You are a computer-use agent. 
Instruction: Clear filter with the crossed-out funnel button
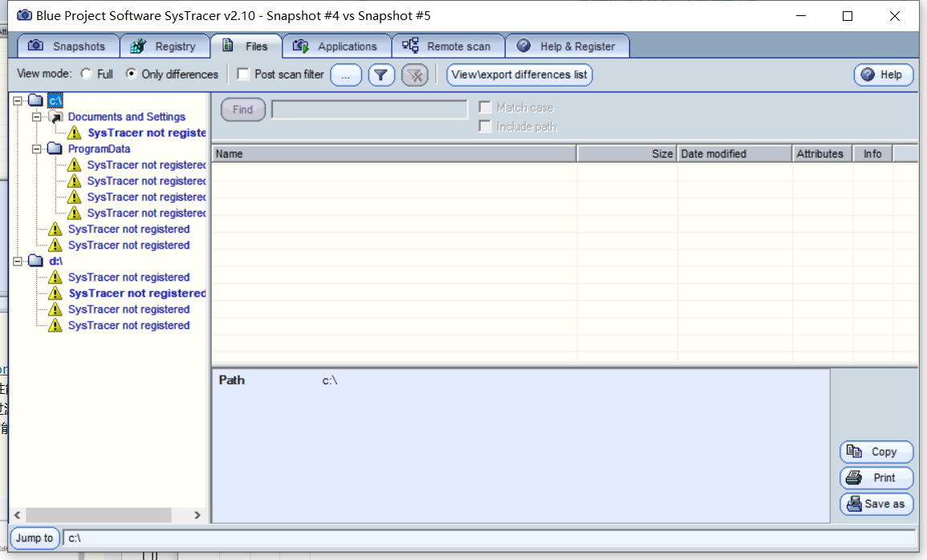(415, 75)
